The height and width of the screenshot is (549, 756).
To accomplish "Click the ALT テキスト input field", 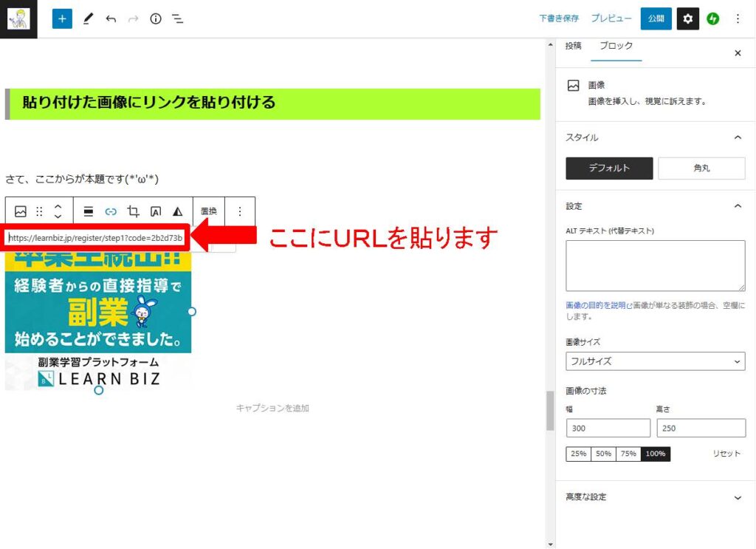I will [x=655, y=266].
